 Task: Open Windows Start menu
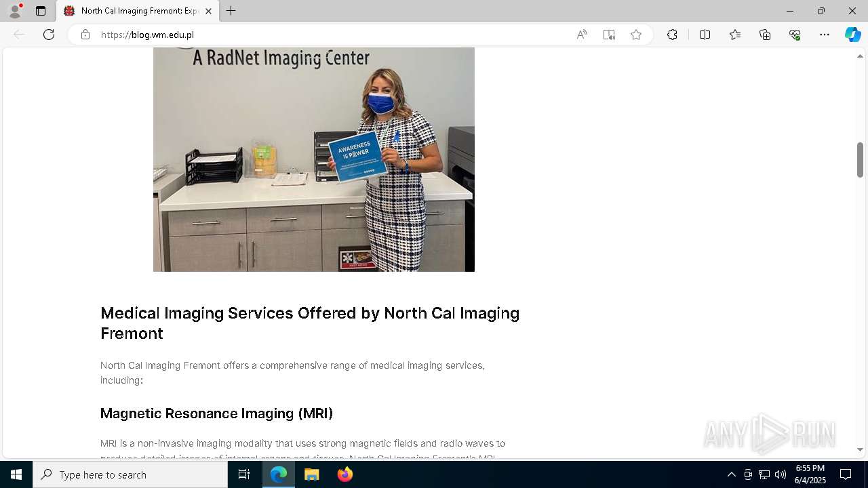point(16,474)
